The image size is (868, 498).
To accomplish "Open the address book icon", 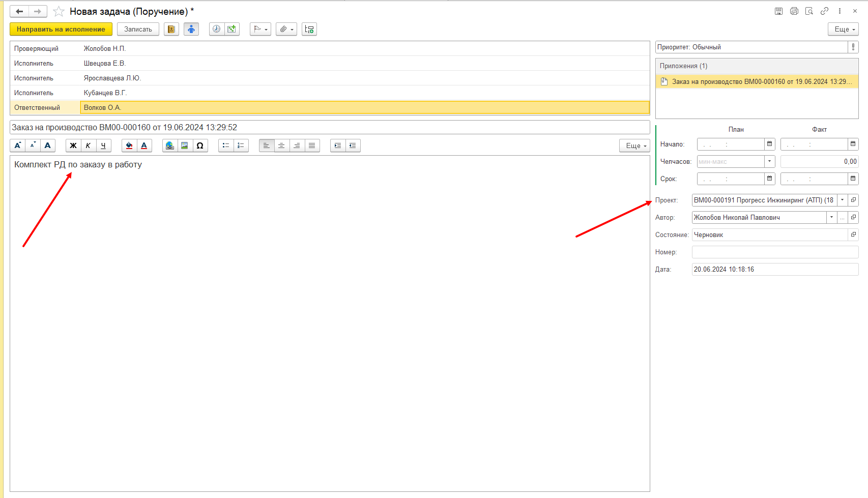I will pyautogui.click(x=171, y=30).
